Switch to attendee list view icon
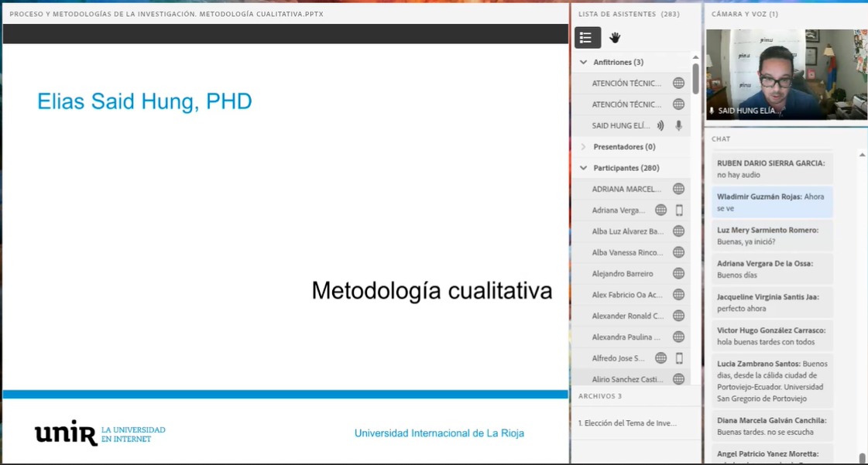This screenshot has height=465, width=868. [x=587, y=37]
